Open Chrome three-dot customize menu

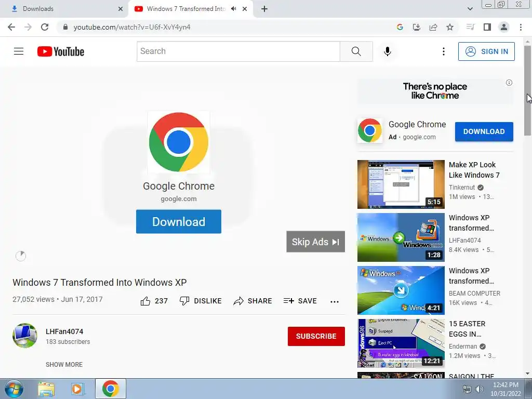tap(521, 27)
